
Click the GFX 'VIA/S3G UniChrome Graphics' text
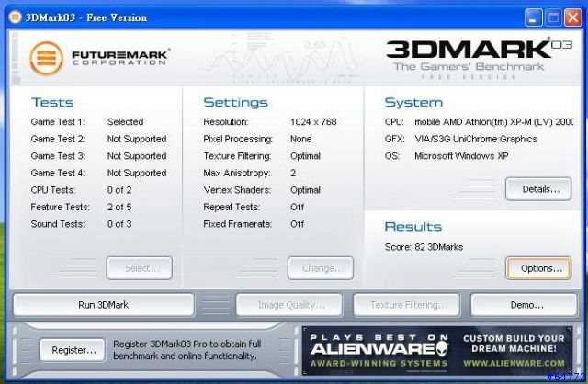tap(476, 139)
